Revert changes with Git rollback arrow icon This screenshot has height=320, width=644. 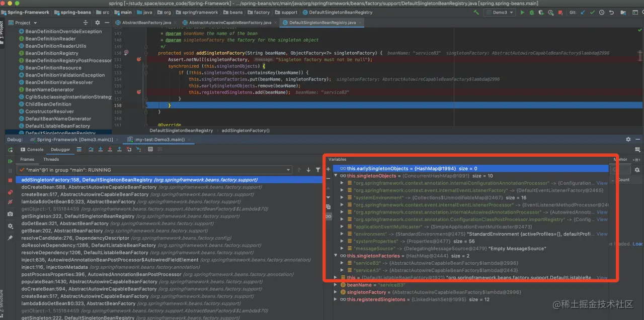(x=612, y=12)
